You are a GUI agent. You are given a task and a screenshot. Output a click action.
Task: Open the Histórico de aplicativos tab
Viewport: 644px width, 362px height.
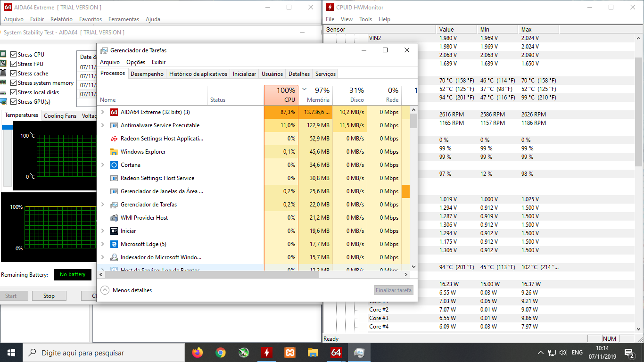198,74
